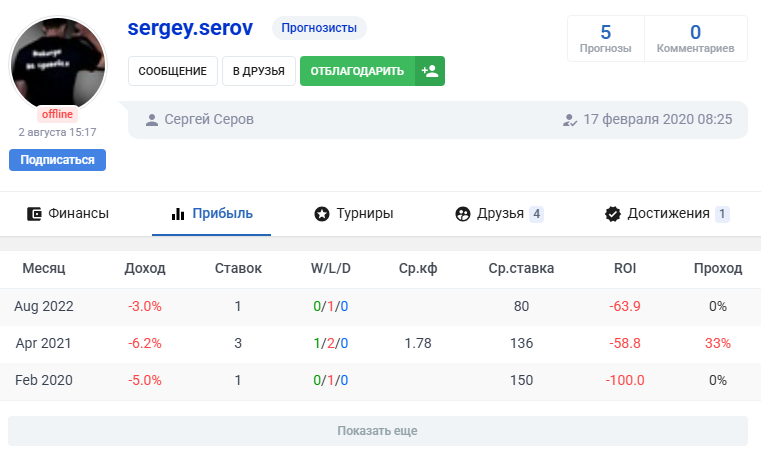Select the Aug 2022 month cell

pos(44,306)
